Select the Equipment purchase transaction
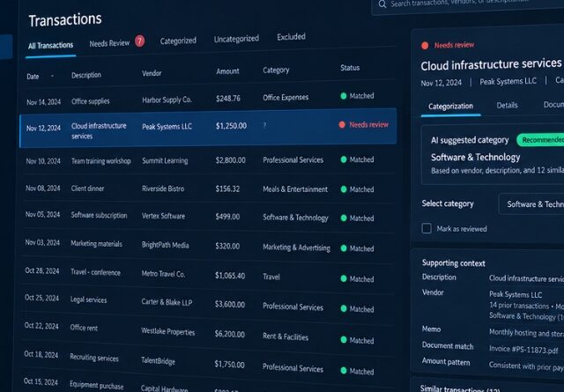The height and width of the screenshot is (392, 564). [96, 385]
